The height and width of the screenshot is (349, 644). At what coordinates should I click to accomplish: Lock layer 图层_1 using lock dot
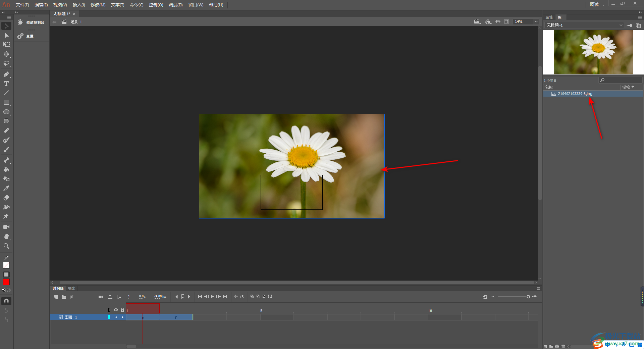(x=122, y=317)
